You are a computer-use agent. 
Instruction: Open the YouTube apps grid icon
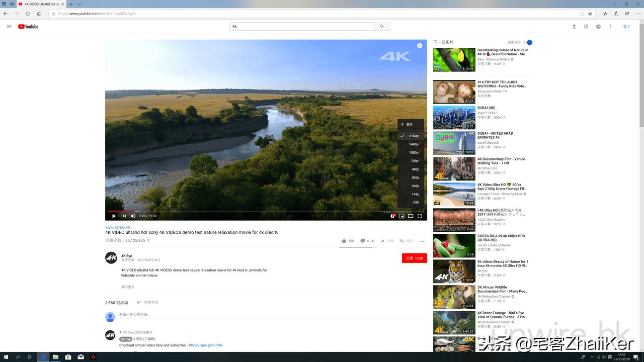click(586, 27)
